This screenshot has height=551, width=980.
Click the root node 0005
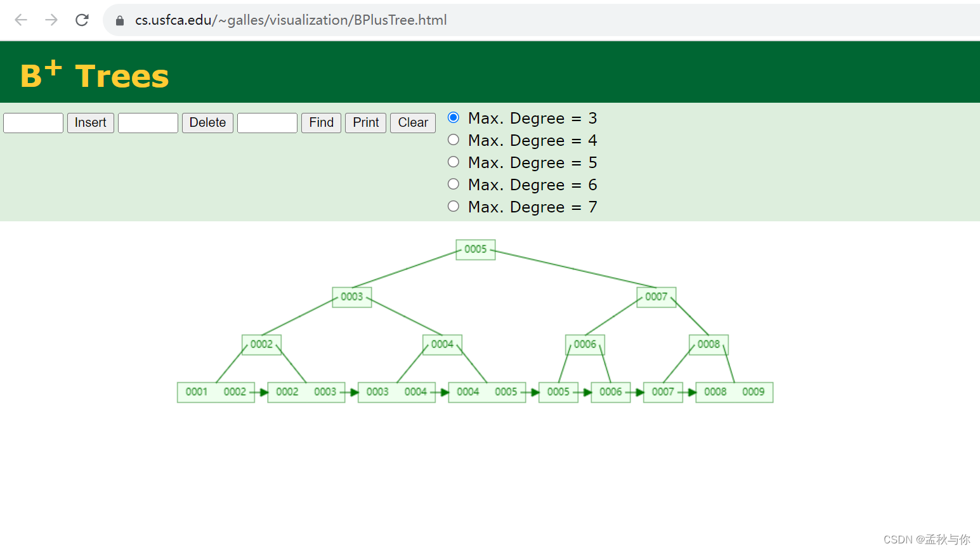coord(476,249)
